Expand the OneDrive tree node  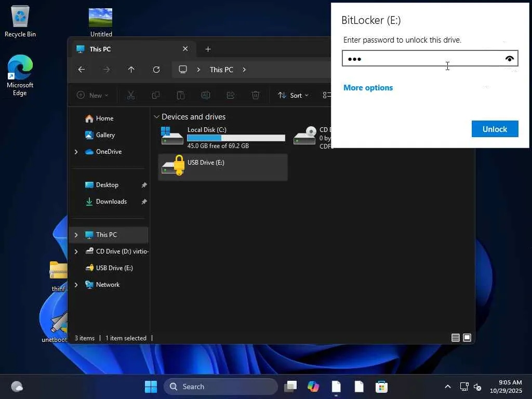pyautogui.click(x=76, y=152)
